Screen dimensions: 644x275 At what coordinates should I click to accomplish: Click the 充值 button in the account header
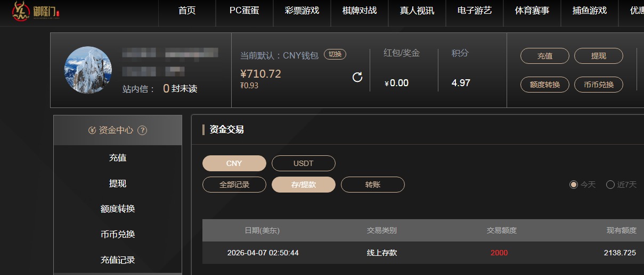point(545,56)
